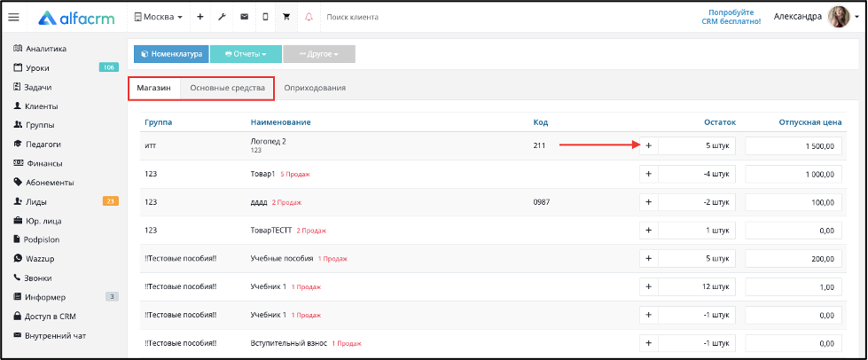Image resolution: width=868 pixels, height=360 pixels.
Task: Click the -4 штук stock field
Action: [697, 174]
